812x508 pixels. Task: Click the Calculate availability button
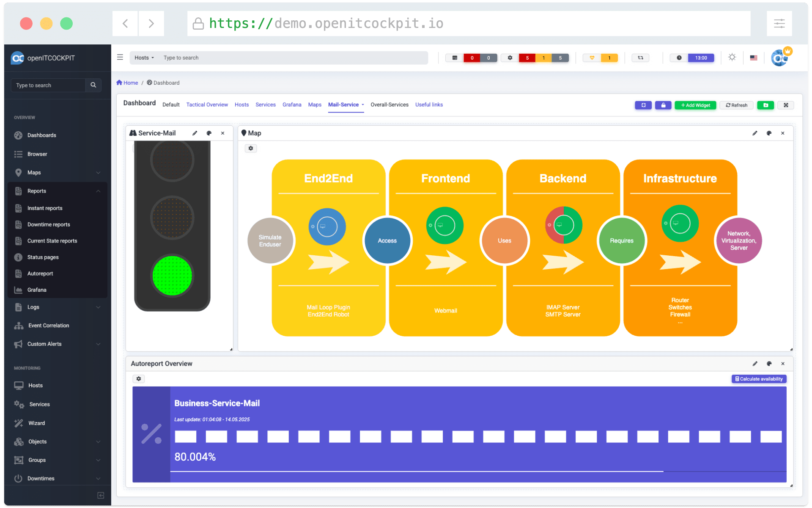pos(759,379)
